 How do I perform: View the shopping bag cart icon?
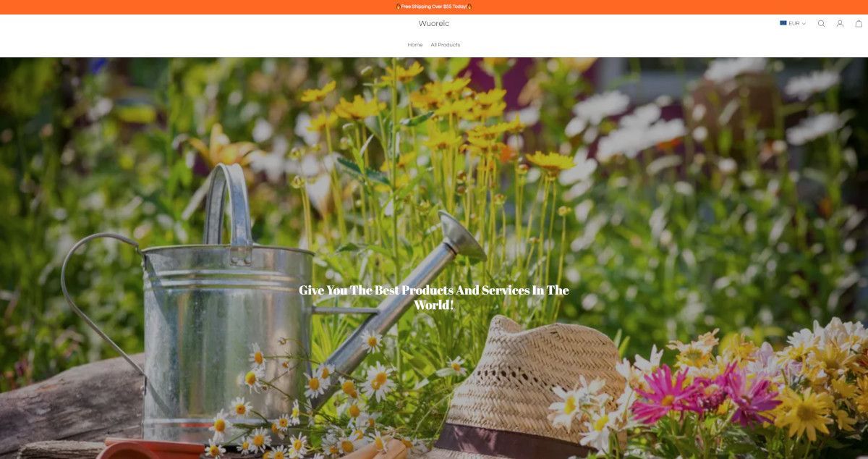pyautogui.click(x=859, y=23)
